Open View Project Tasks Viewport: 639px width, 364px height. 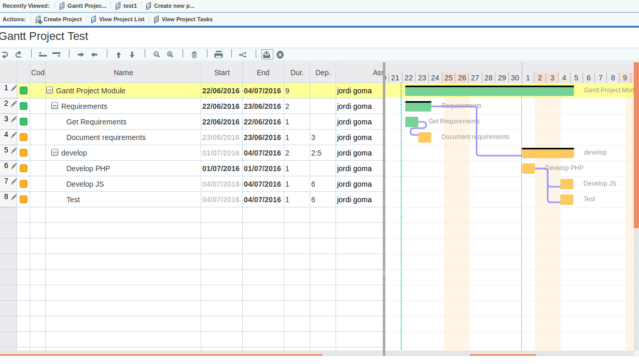(x=183, y=19)
